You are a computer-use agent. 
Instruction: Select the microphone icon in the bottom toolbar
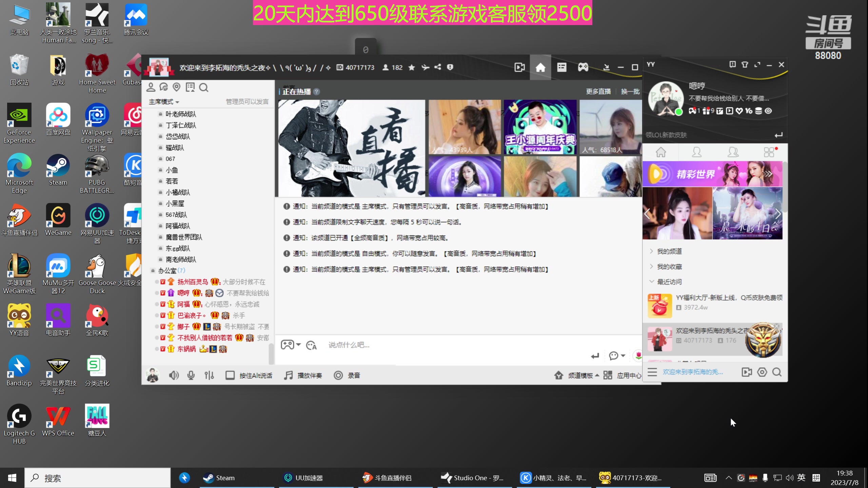click(x=191, y=375)
